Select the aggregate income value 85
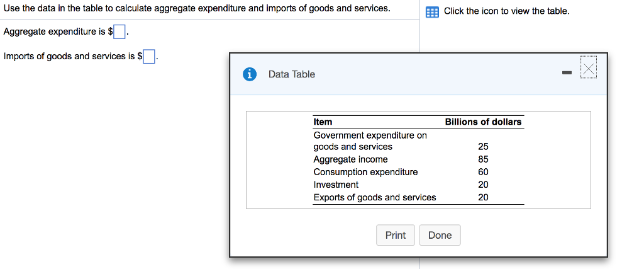Viewport: 644px width, 269px height. [x=483, y=159]
